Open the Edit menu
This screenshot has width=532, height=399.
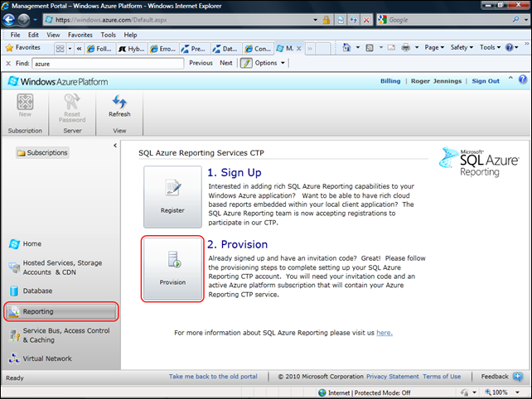[33, 35]
